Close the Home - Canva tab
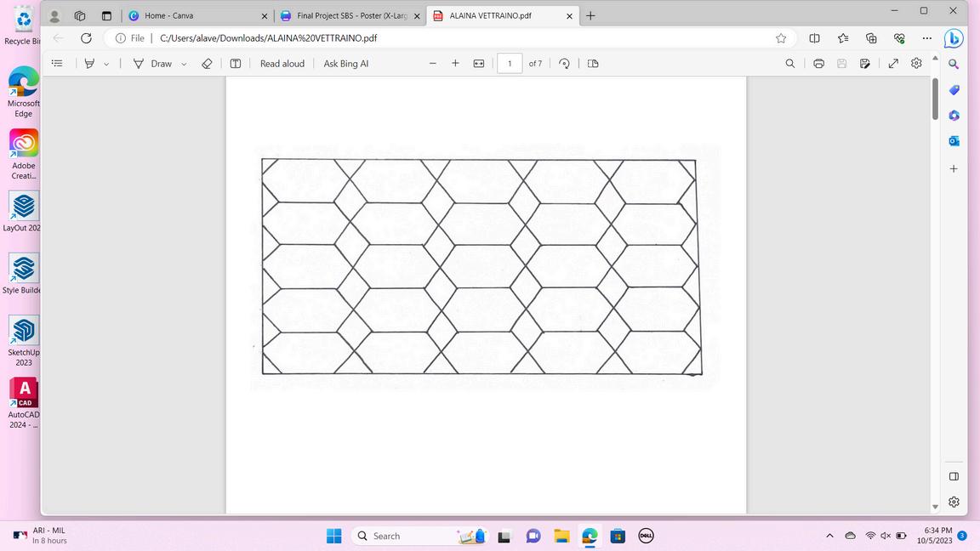980x551 pixels. tap(265, 16)
